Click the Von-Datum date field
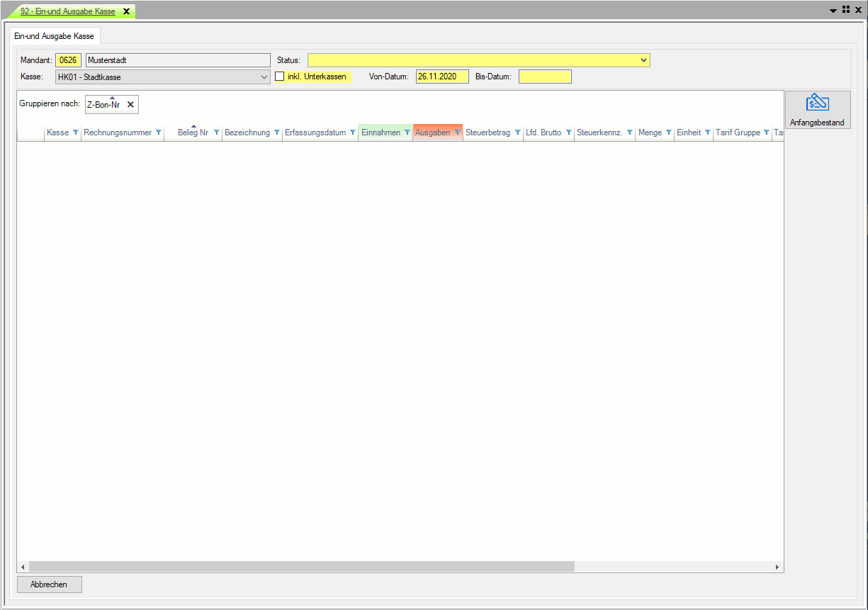 point(441,77)
